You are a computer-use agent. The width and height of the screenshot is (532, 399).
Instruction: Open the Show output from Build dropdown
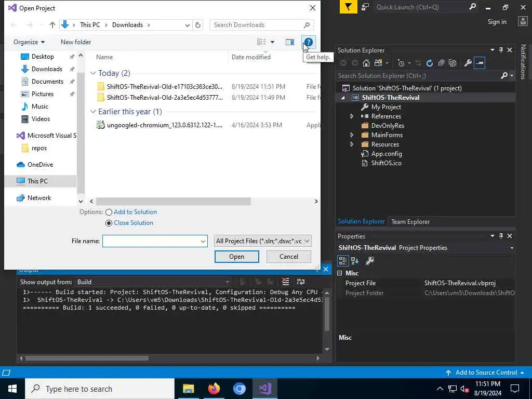point(228,282)
